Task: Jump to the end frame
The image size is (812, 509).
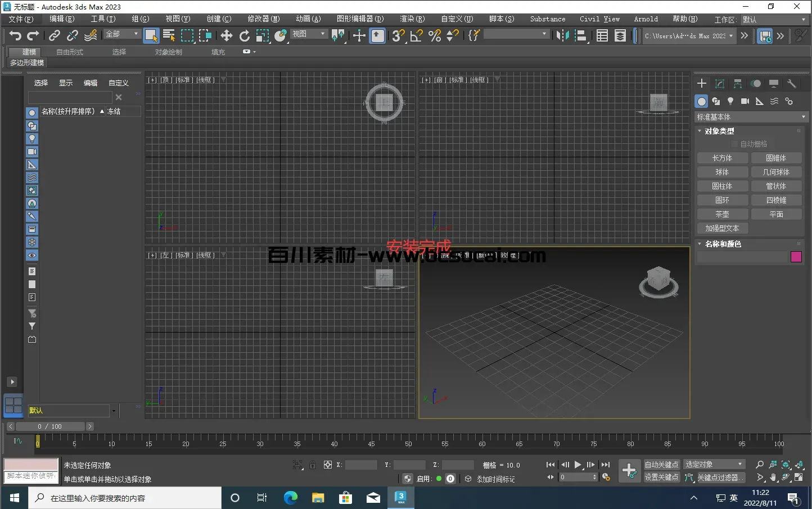Action: point(606,465)
